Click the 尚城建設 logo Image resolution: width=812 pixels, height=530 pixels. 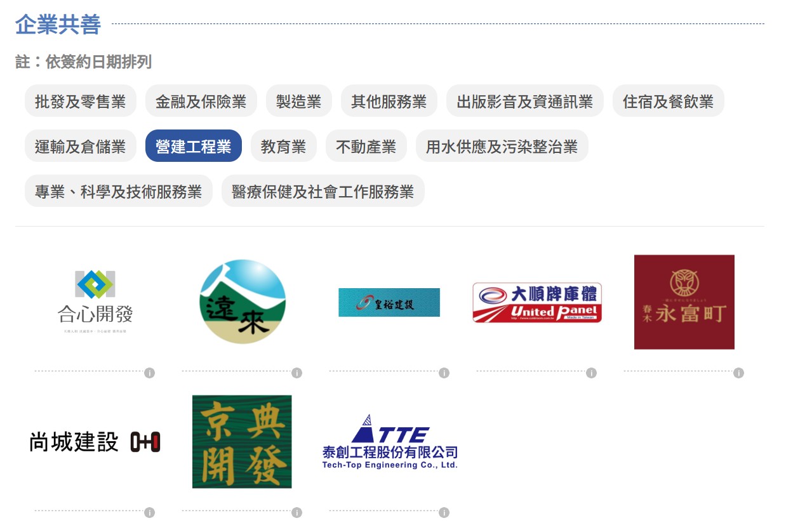[95, 442]
